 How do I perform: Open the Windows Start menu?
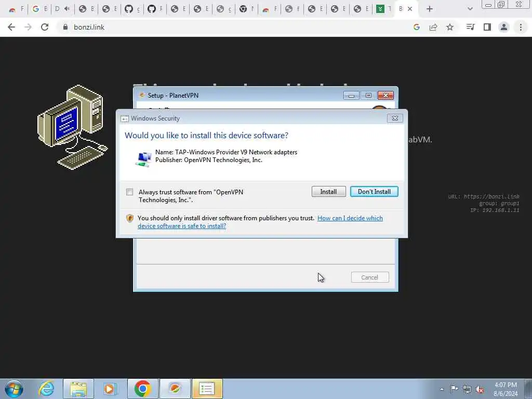[14, 389]
